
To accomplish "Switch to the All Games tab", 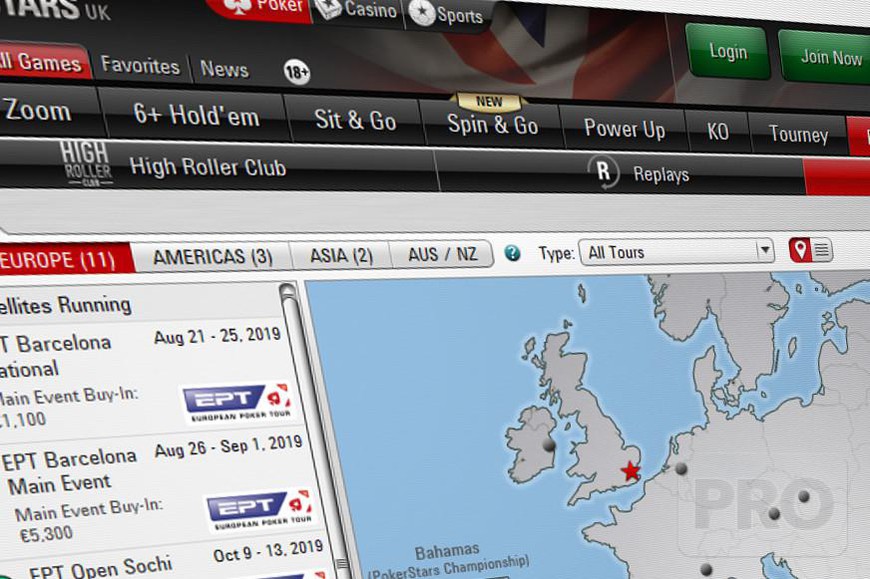I will [x=43, y=61].
